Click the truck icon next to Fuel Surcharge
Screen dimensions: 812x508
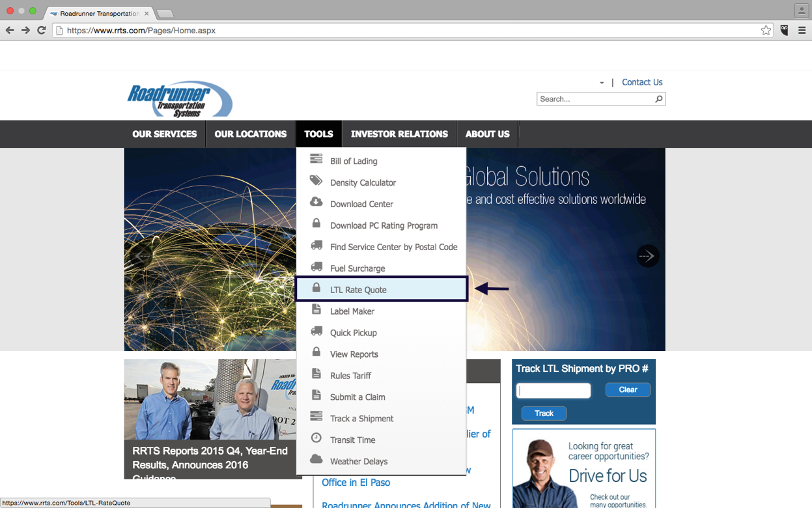click(x=316, y=268)
